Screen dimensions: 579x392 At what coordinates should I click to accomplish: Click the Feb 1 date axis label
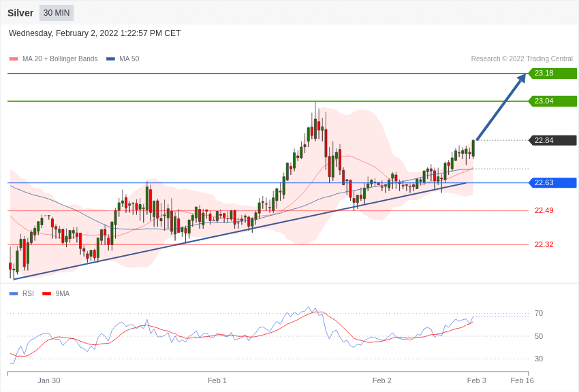[217, 380]
